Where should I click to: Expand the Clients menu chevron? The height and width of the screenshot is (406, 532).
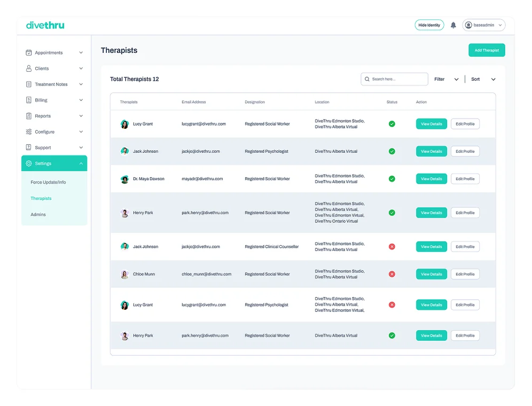tap(81, 68)
